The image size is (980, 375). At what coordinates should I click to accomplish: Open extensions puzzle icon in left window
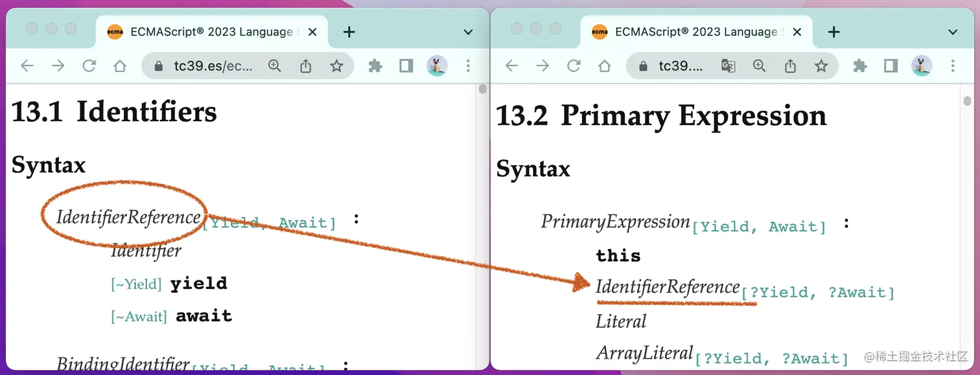point(375,65)
